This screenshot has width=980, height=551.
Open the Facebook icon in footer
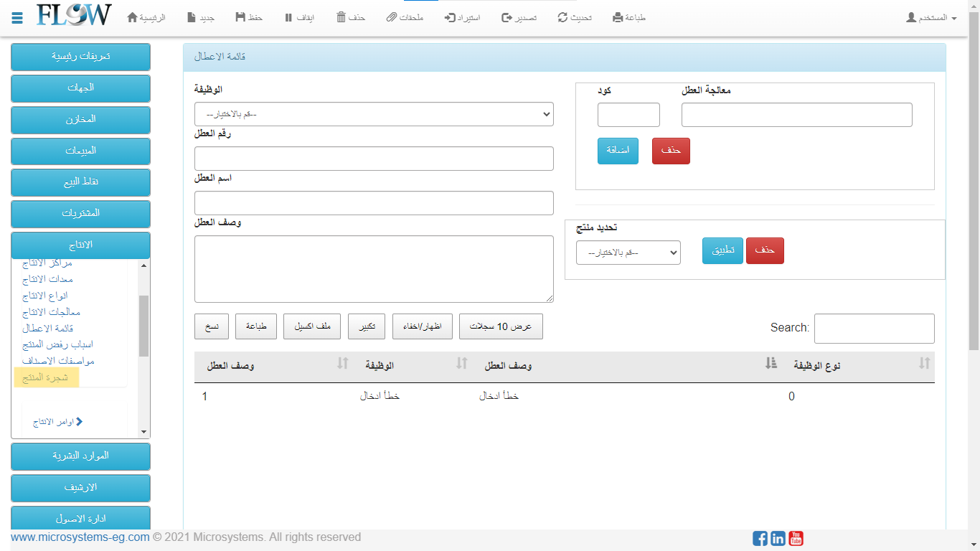click(760, 538)
